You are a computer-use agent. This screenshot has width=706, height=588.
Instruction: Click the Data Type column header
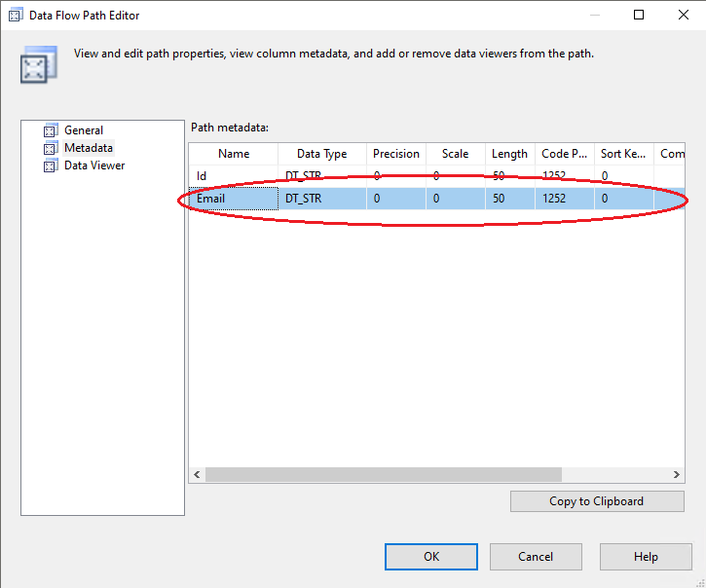321,154
